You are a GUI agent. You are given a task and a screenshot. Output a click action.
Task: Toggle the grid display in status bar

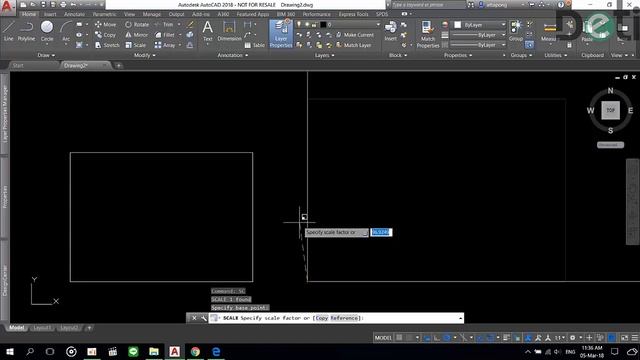pos(399,338)
